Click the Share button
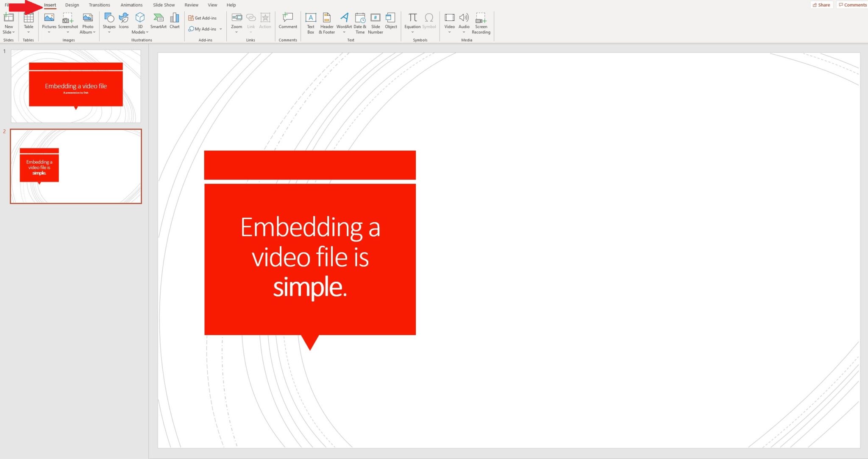The height and width of the screenshot is (459, 868). 821,5
